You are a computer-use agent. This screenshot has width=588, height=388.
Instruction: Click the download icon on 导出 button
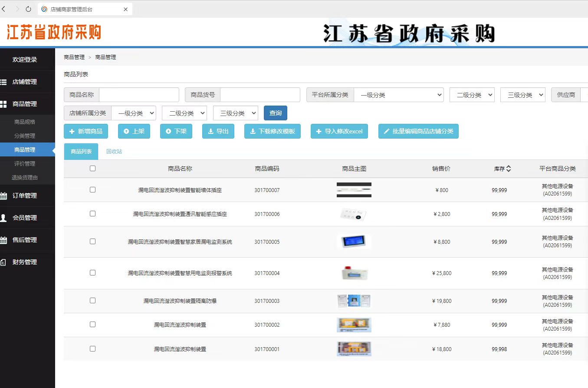click(x=211, y=131)
